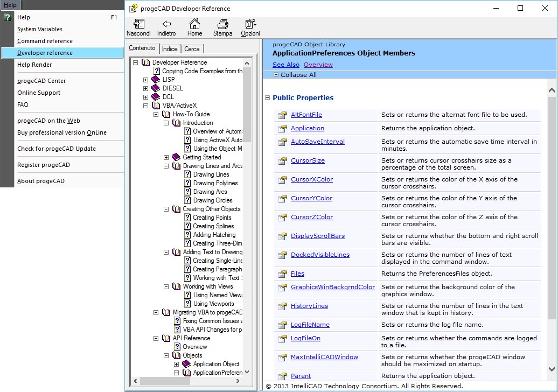Viewport: 558px width, 392px height.
Task: Click the content pane scroll down arrow
Action: click(552, 369)
